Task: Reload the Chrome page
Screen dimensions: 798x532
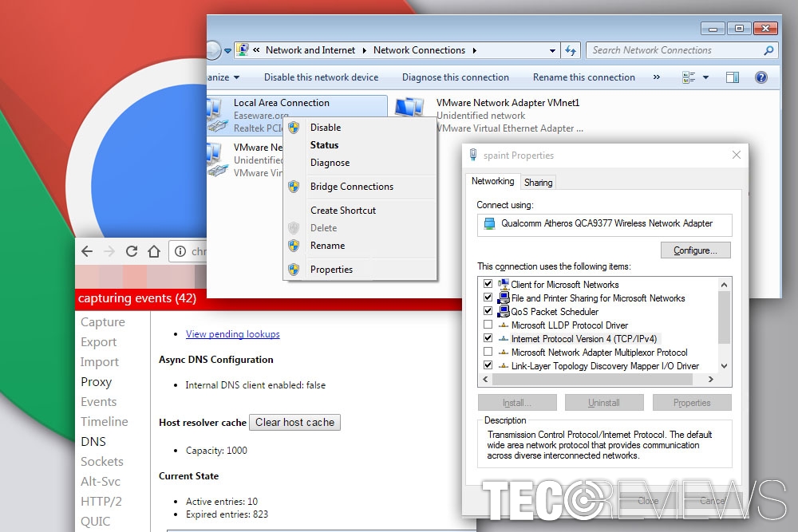Action: [x=132, y=251]
